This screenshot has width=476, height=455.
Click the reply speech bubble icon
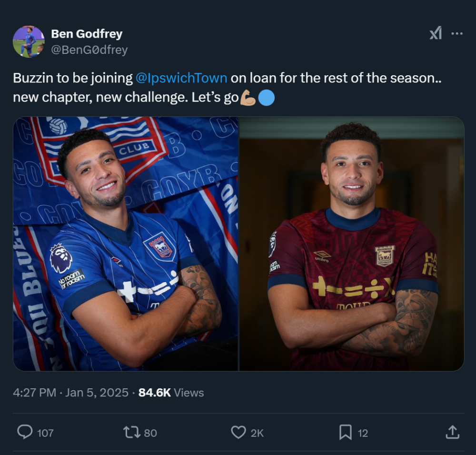pos(25,432)
